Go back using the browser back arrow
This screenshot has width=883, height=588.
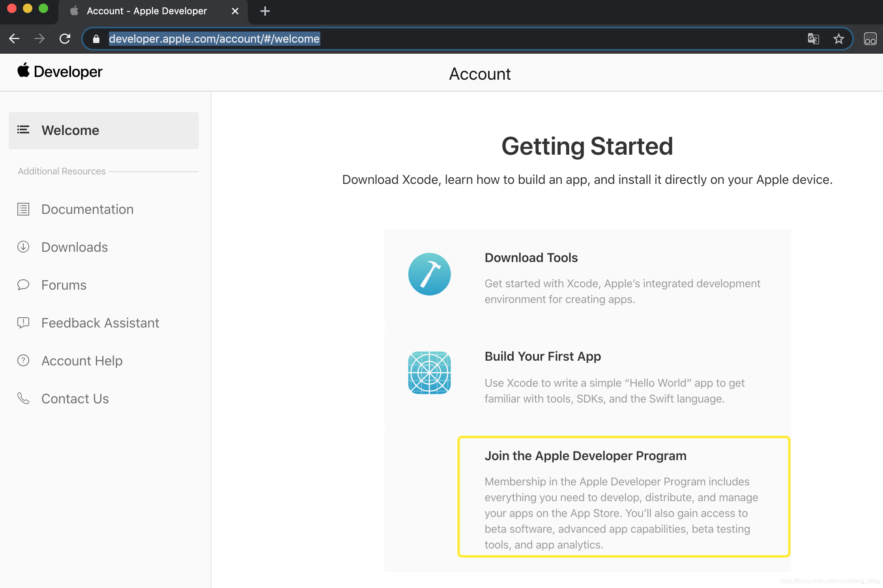pos(14,39)
